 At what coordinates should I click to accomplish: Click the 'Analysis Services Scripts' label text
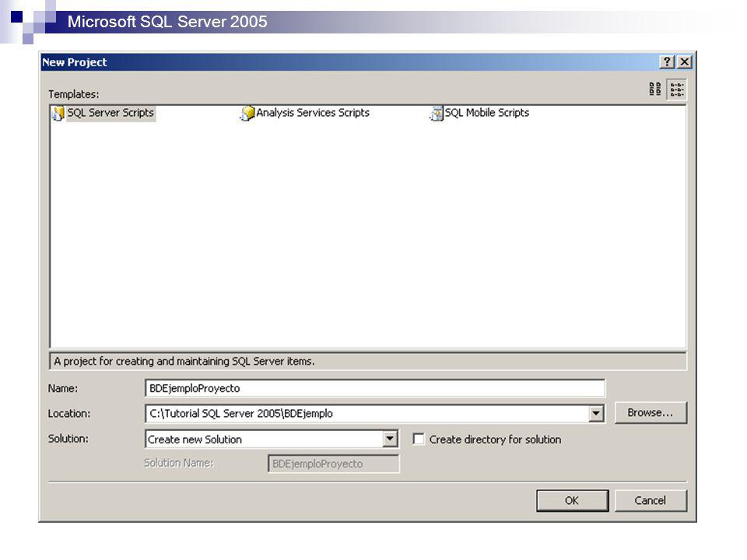(x=313, y=113)
